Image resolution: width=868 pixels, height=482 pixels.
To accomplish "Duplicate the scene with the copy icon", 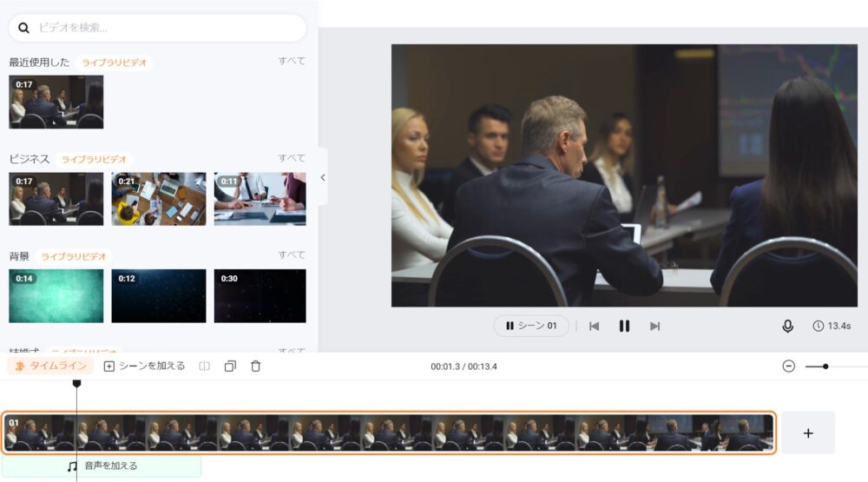I will 230,366.
